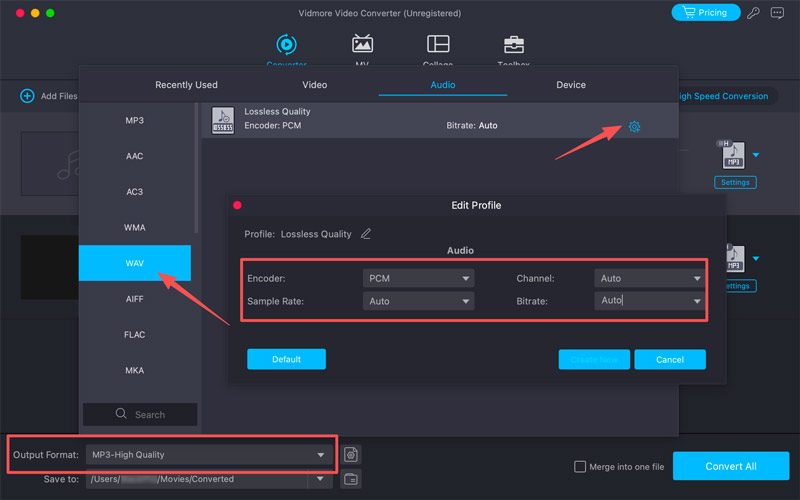Select the Lossless Quality profile row
Viewport: 800px width, 500px height.
click(440, 120)
